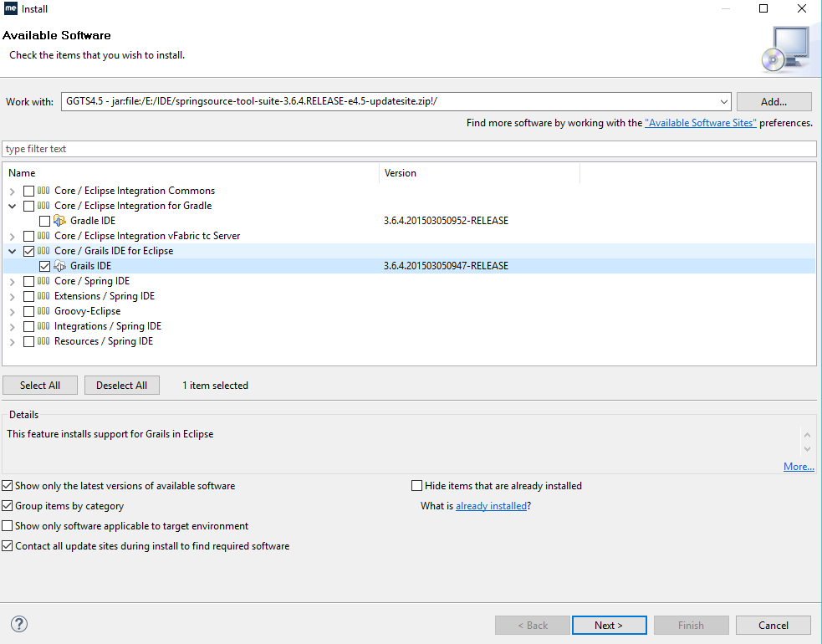Expand Core / Eclipse Integration vFabric tc Server node
The image size is (822, 644).
click(x=12, y=237)
